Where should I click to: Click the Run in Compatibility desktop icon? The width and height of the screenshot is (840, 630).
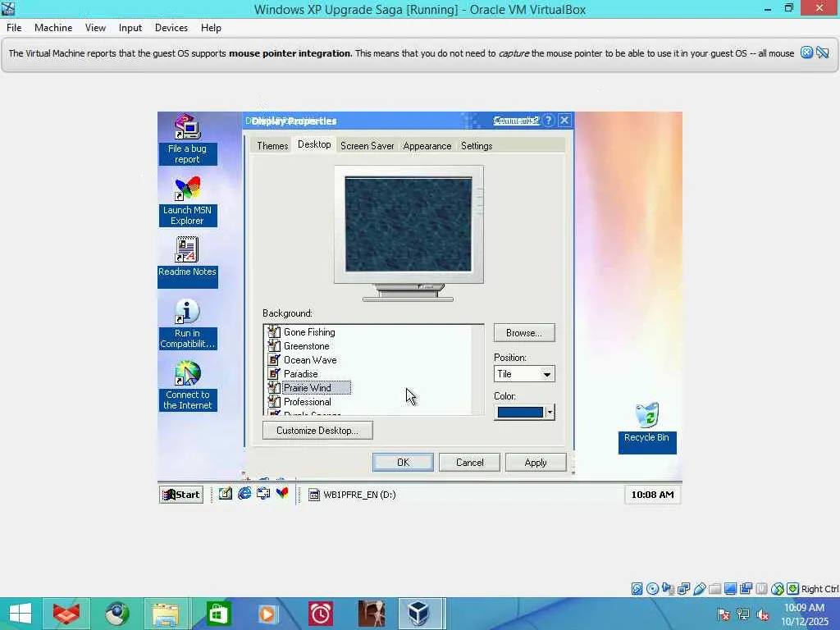tap(187, 324)
